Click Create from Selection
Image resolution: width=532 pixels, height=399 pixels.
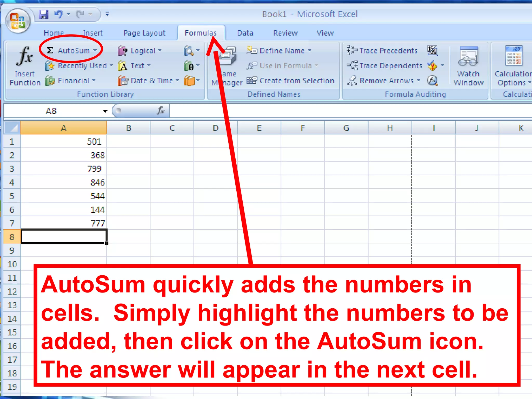point(290,81)
